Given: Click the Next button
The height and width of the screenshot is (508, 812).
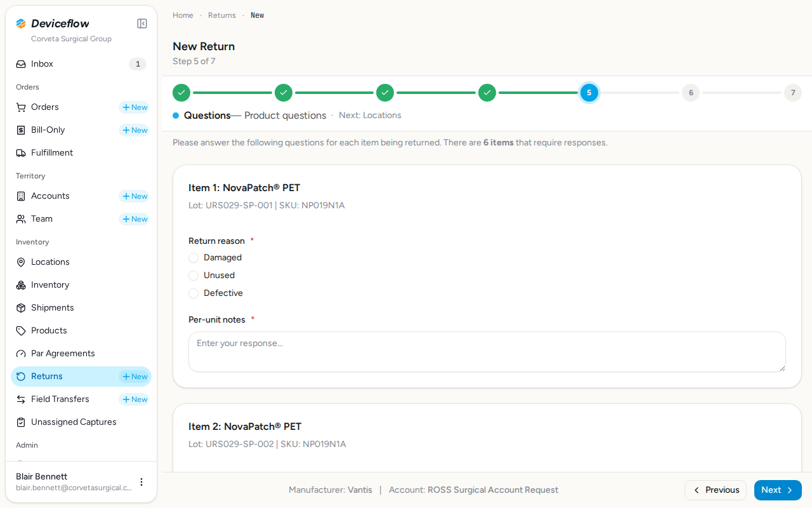Looking at the screenshot, I should coord(778,490).
